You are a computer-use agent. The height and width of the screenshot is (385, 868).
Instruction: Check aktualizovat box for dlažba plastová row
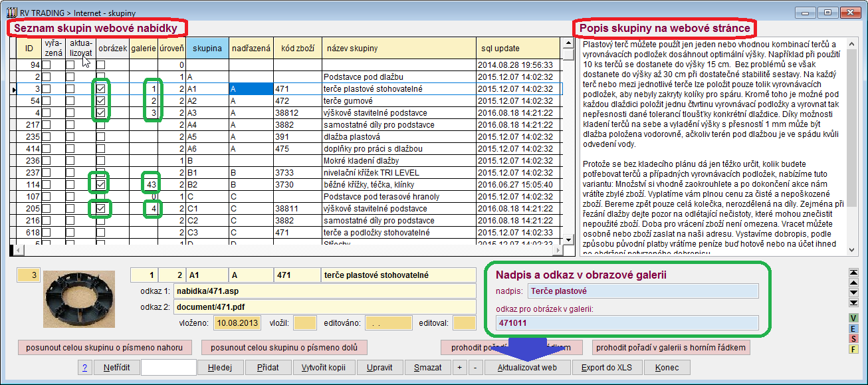coord(70,136)
